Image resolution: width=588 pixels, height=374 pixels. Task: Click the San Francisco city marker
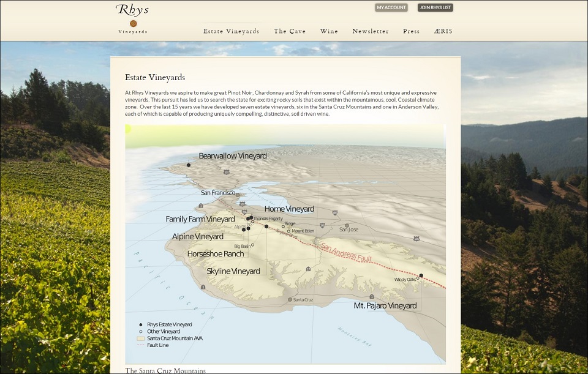click(238, 195)
